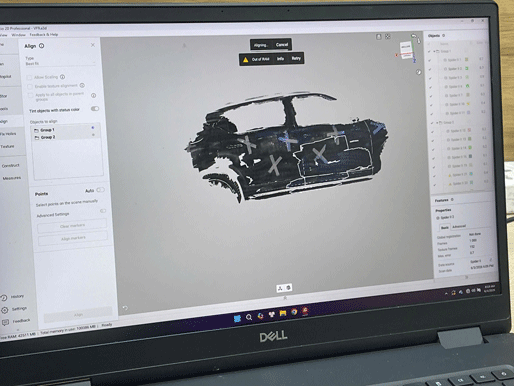The height and width of the screenshot is (386, 514).
Task: Toggle Tint objects with status color switch
Action: [x=95, y=109]
